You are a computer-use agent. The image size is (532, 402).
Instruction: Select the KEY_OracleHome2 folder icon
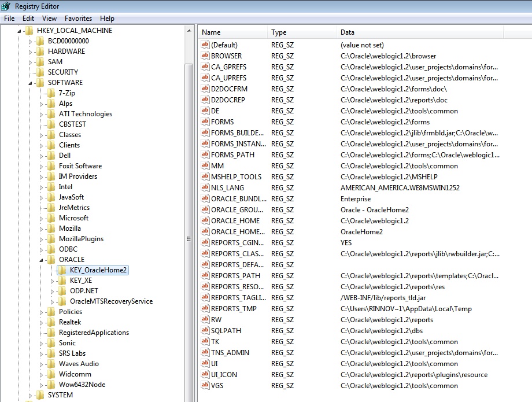point(62,270)
